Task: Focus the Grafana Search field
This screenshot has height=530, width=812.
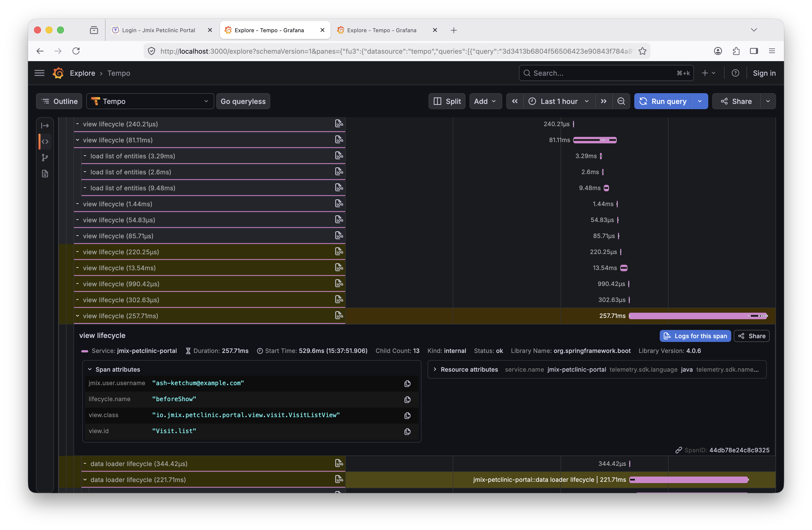Action: click(x=606, y=73)
